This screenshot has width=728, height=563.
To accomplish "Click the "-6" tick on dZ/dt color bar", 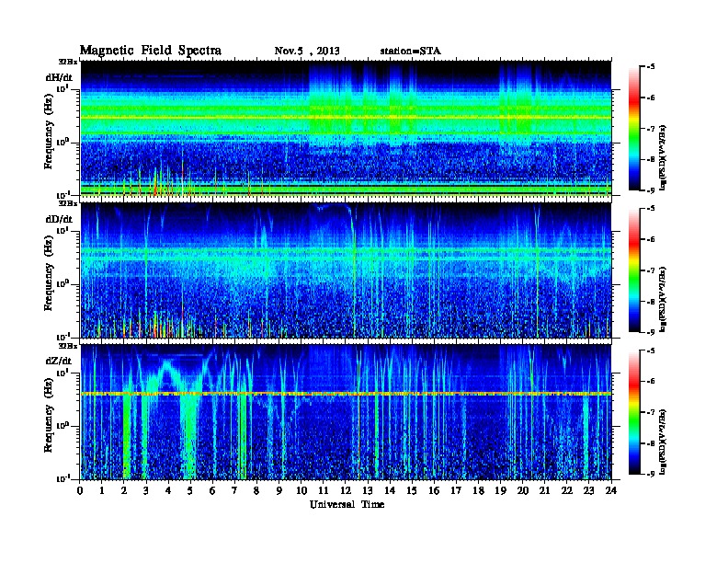I will [651, 382].
